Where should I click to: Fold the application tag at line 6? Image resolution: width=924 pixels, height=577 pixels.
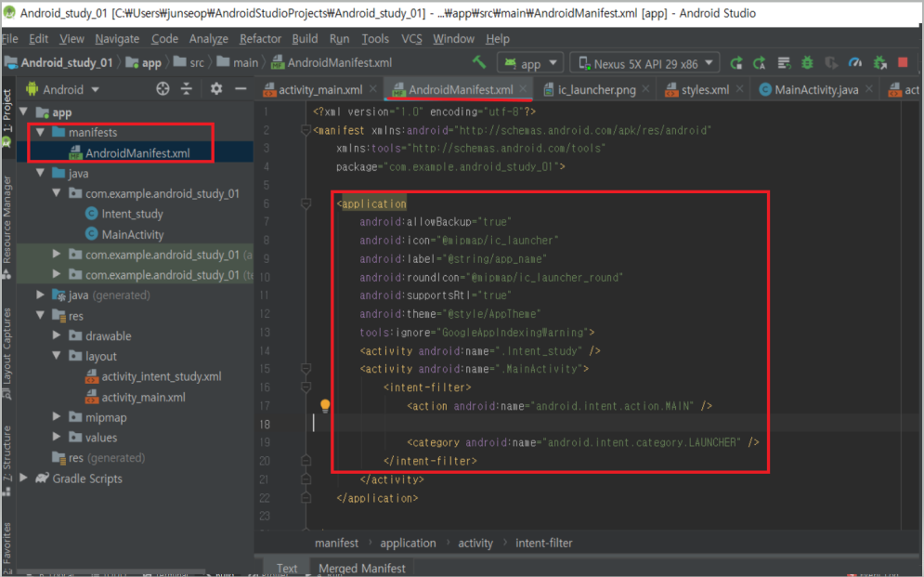306,203
